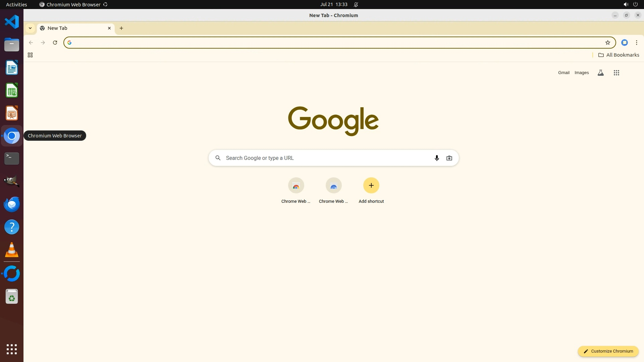Image resolution: width=644 pixels, height=362 pixels.
Task: Open search by image camera icon
Action: coord(449,158)
